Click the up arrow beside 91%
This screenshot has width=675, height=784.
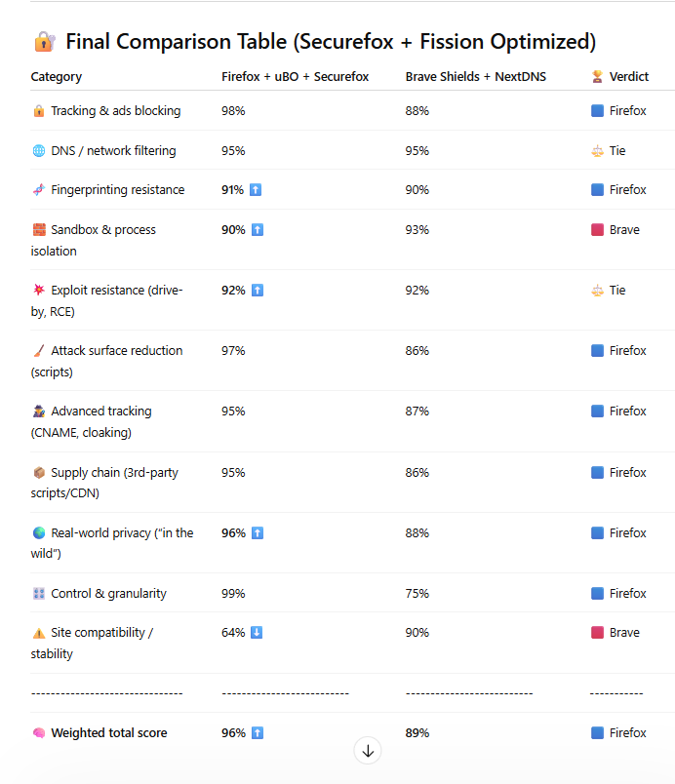click(x=256, y=190)
